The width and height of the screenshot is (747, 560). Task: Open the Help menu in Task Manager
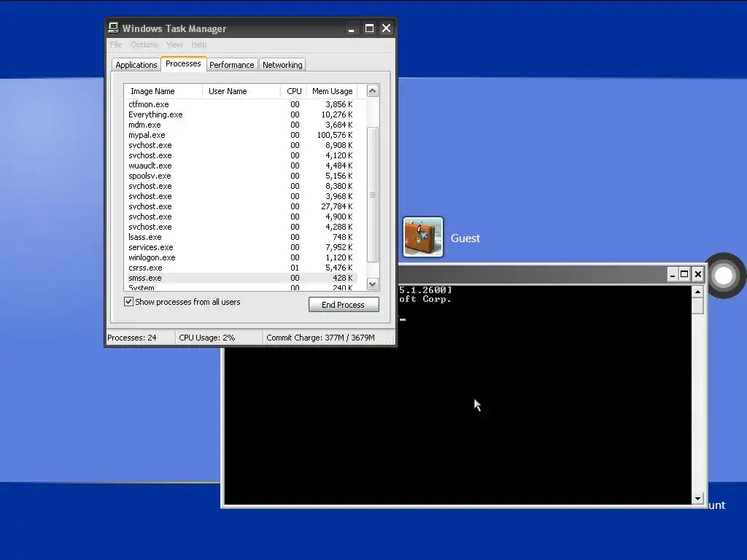(x=198, y=44)
